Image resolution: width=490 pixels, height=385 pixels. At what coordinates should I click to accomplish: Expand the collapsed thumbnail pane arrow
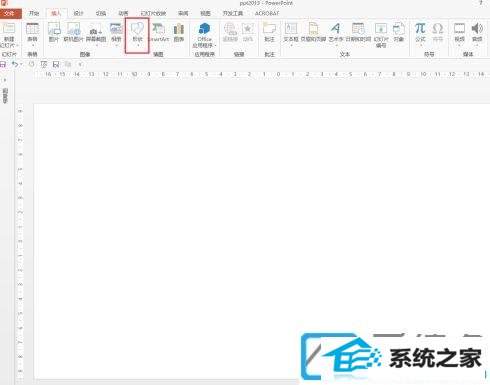click(x=5, y=80)
